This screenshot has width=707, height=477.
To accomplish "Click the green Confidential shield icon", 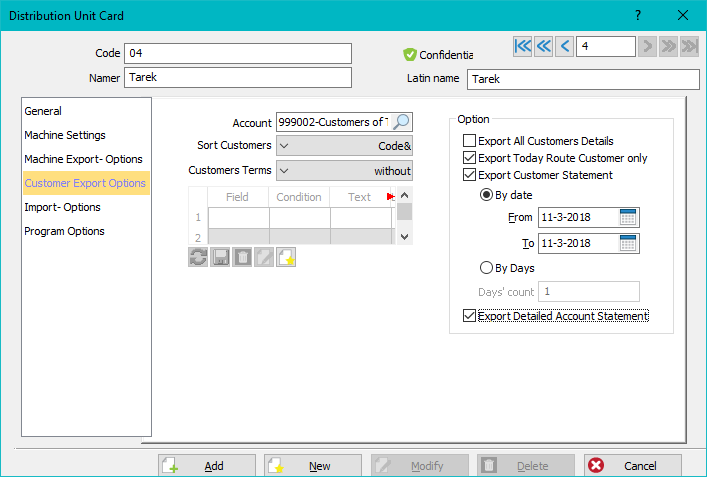I will tap(409, 55).
